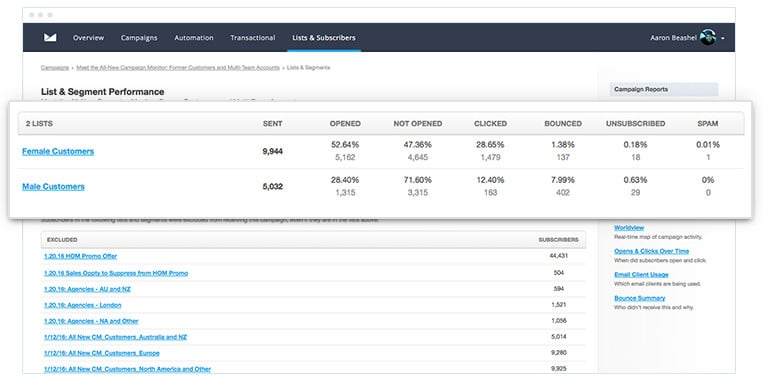This screenshot has width=763, height=380.
Task: Click the Campaign Monitor envelope logo
Action: 50,37
